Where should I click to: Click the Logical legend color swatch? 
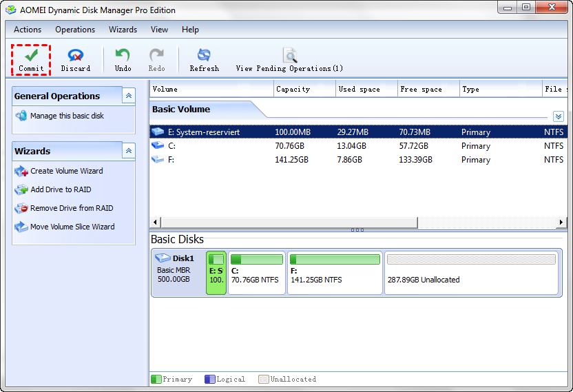coord(210,379)
